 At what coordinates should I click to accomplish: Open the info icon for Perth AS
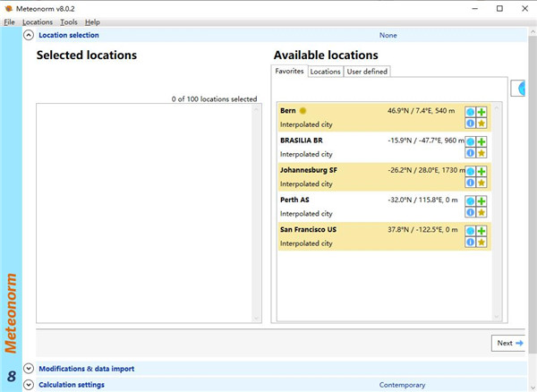[x=470, y=212]
